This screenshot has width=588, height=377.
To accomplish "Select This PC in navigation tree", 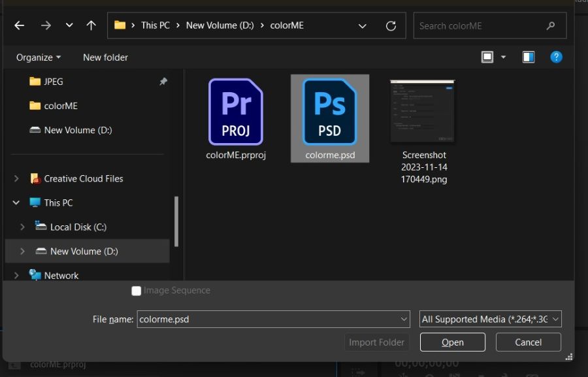I will [52, 203].
